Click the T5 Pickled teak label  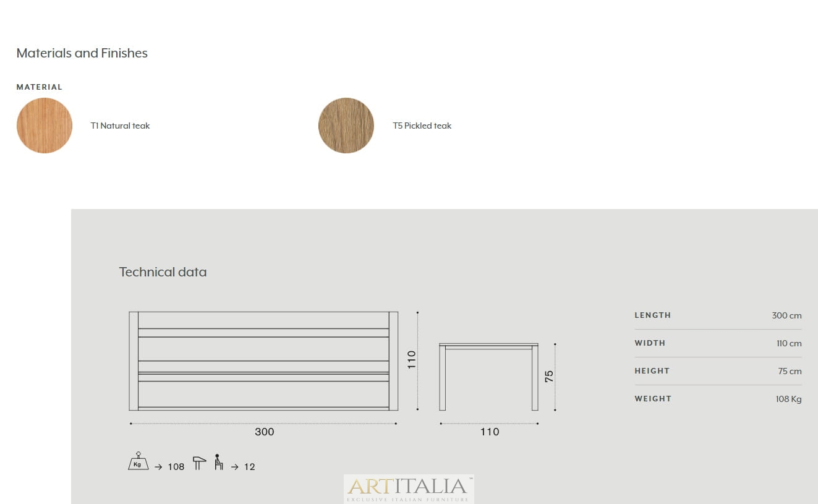(422, 126)
